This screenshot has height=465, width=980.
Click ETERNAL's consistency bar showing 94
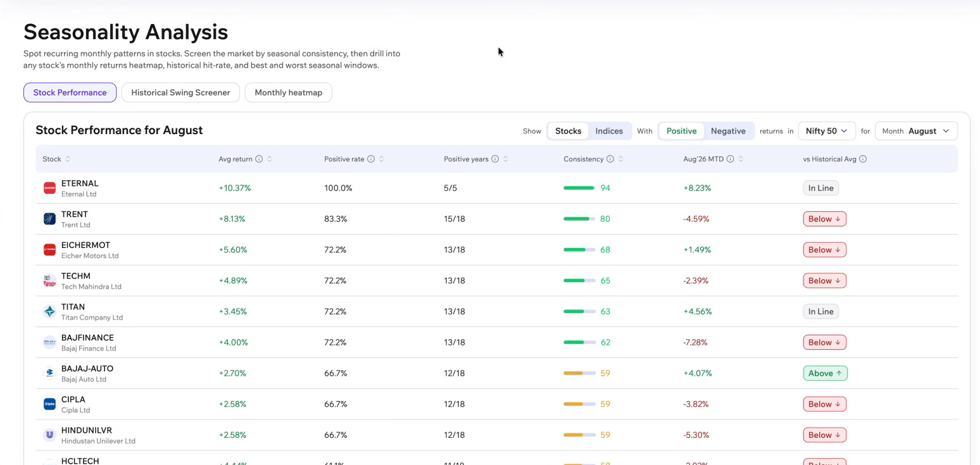(579, 188)
